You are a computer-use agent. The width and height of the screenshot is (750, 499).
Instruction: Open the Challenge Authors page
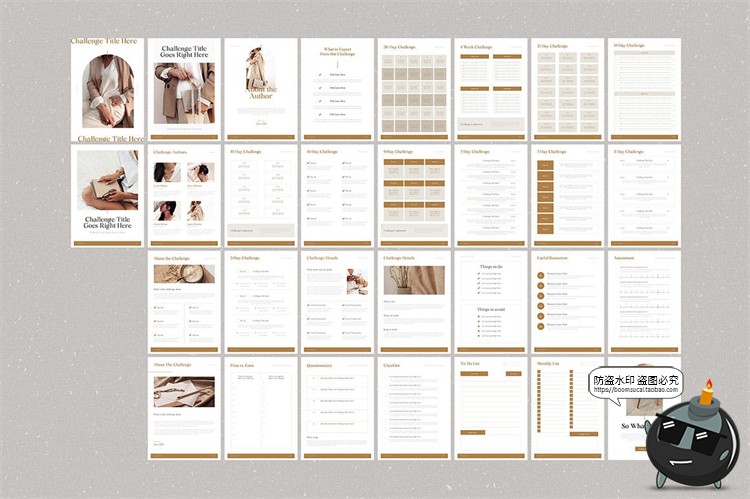pyautogui.click(x=183, y=196)
